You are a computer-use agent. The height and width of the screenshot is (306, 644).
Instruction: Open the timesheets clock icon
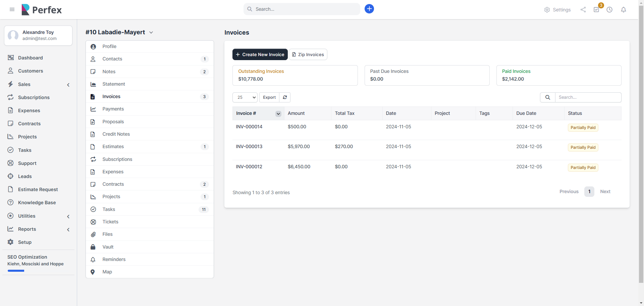coord(609,10)
